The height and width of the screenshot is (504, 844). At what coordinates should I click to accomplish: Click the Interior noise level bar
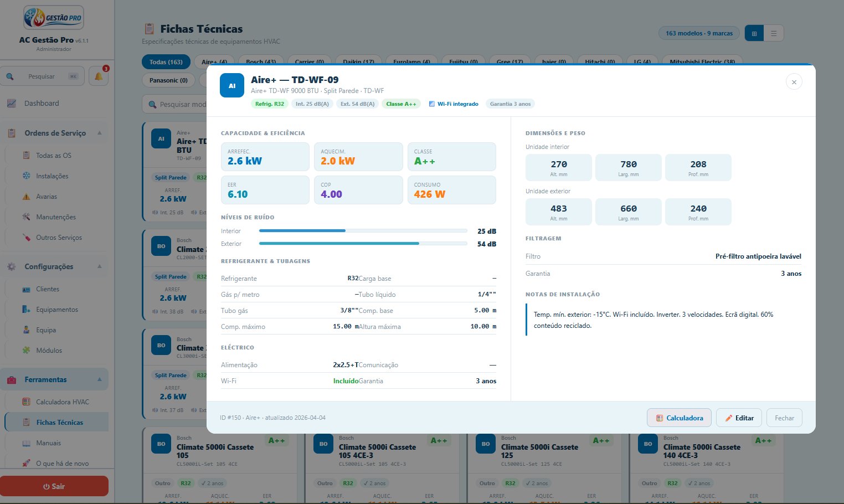click(x=363, y=231)
